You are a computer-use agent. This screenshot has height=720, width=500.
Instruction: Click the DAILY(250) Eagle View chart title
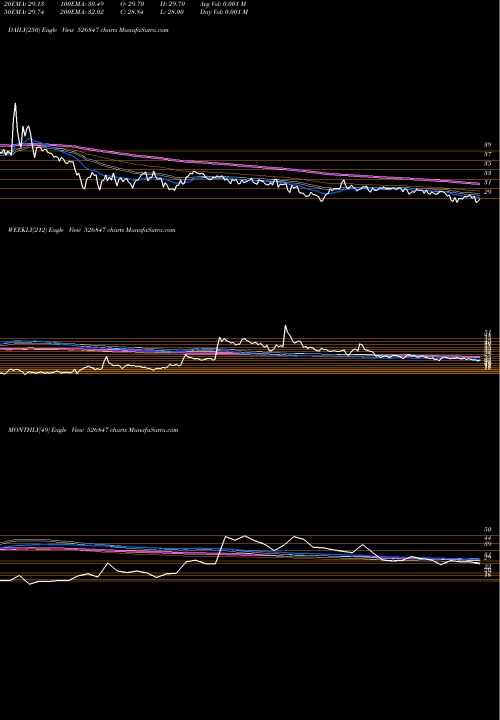(88, 30)
